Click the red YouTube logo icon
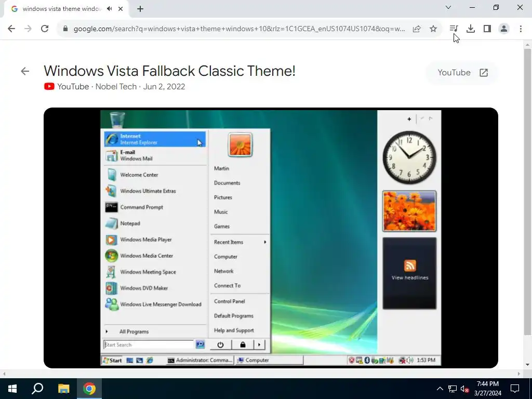Image resolution: width=532 pixels, height=399 pixels. (49, 87)
